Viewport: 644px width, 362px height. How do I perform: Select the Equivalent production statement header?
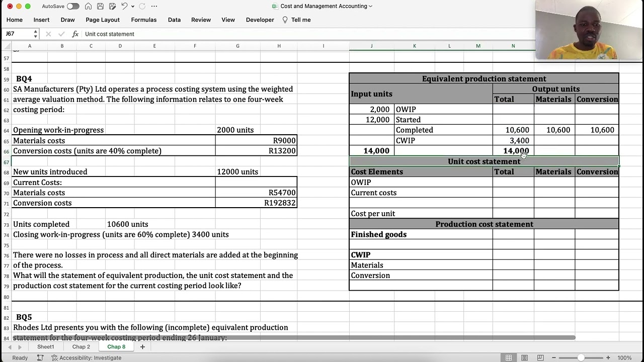click(x=484, y=78)
